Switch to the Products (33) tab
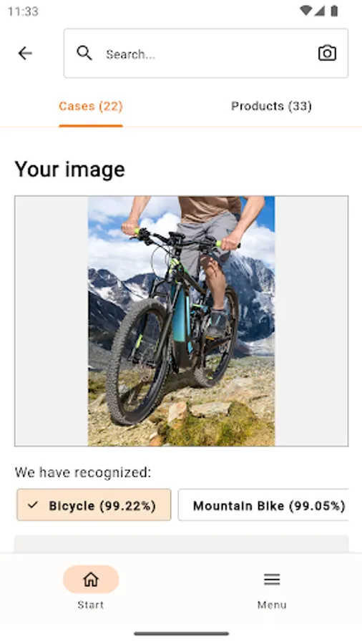 [x=271, y=107]
